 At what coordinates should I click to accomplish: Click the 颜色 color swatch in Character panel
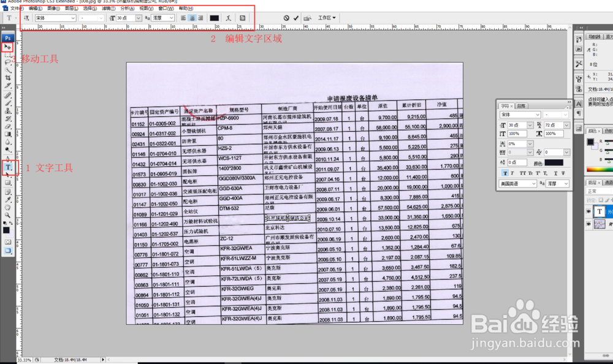[x=554, y=162]
